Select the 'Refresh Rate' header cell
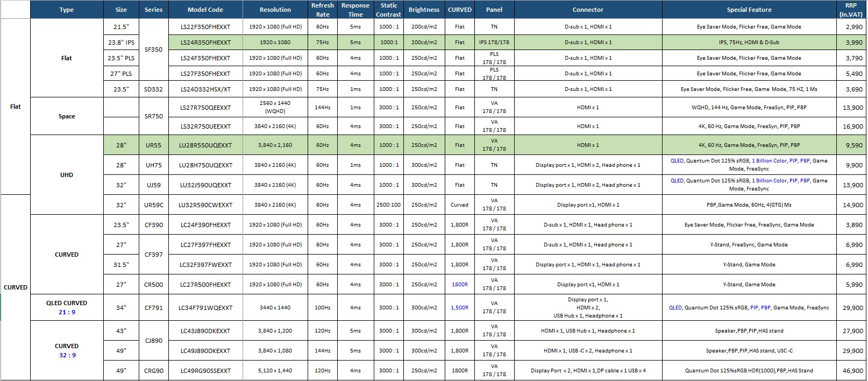 (323, 10)
